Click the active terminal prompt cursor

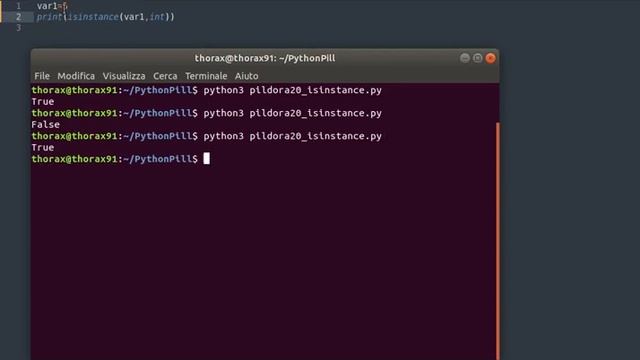tap(207, 158)
